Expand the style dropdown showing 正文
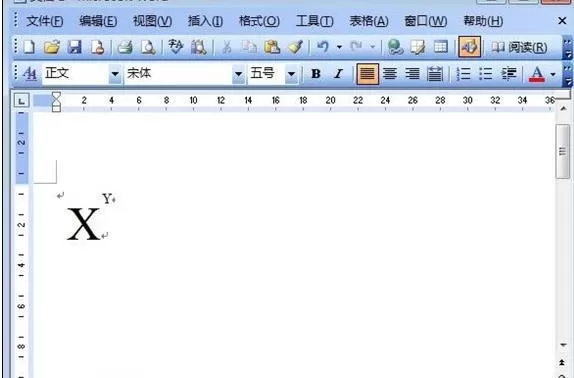Screen dimensions: 574x378 click(115, 74)
